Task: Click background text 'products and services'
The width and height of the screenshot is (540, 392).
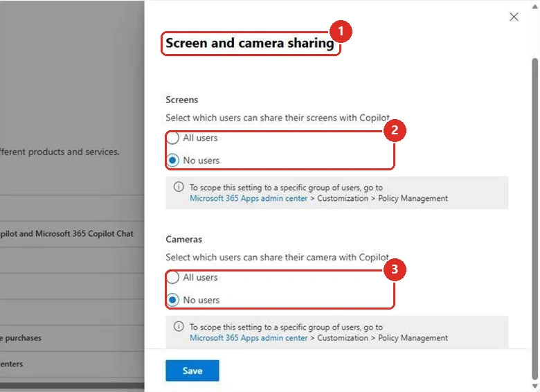Action: [73, 152]
